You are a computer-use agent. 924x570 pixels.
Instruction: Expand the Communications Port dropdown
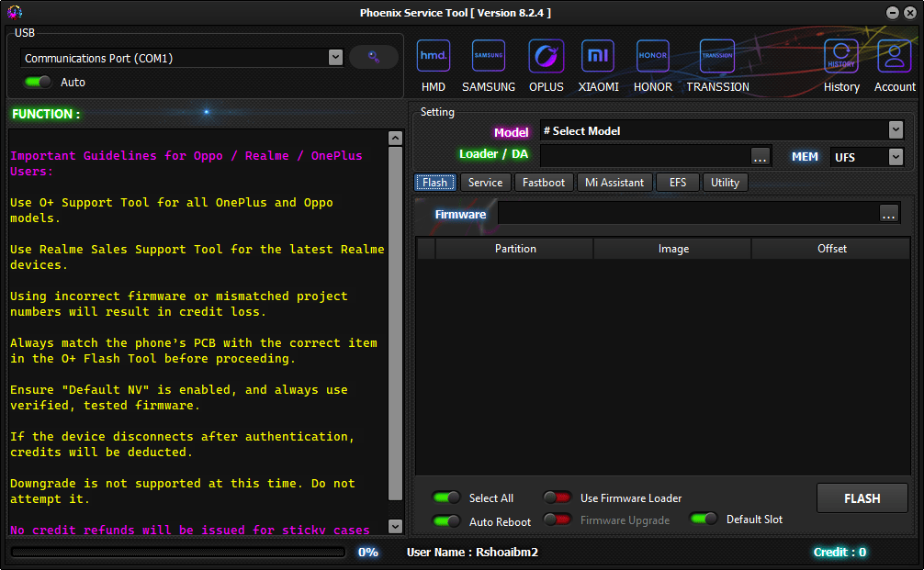[x=335, y=57]
